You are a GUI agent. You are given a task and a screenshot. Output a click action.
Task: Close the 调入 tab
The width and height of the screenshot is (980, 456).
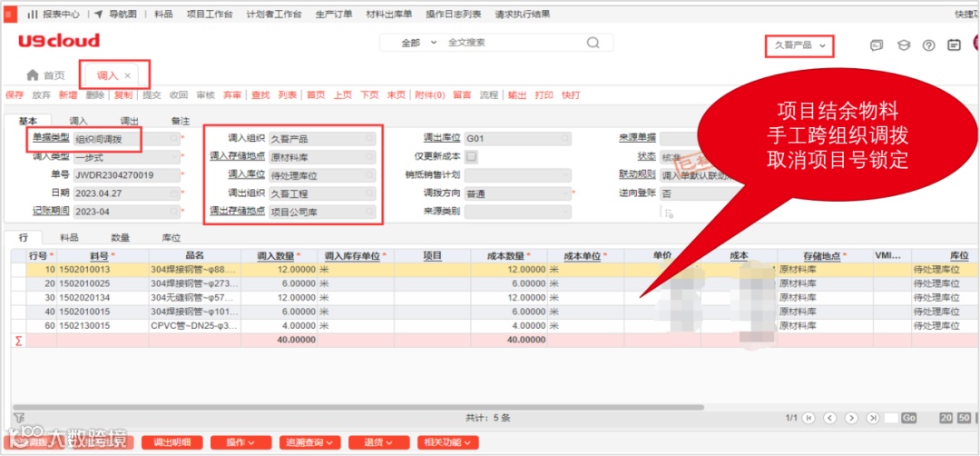(x=128, y=75)
